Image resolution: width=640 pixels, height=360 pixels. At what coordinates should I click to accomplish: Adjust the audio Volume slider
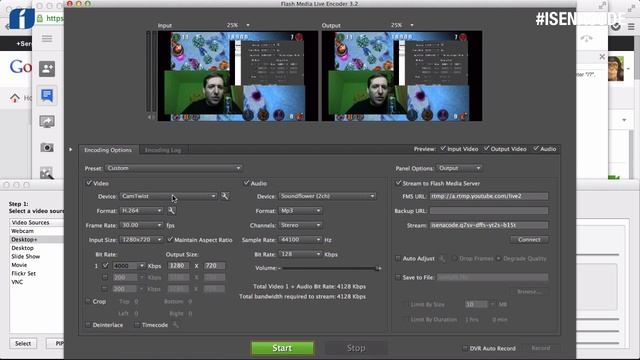331,268
